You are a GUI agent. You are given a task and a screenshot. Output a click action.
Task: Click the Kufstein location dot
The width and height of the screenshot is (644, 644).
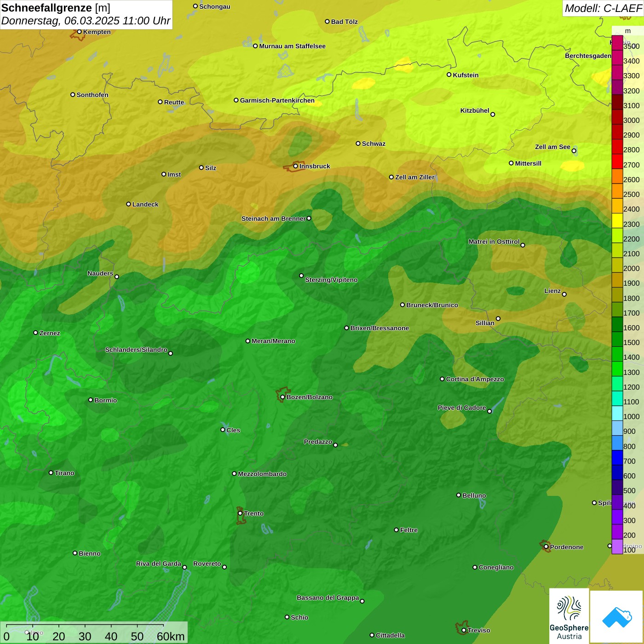[x=449, y=75]
